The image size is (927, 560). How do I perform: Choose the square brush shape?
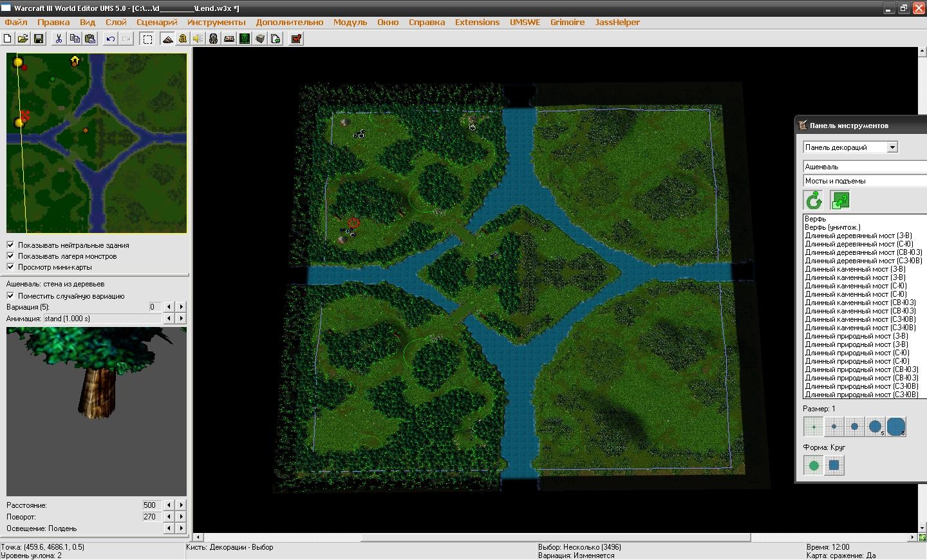tap(834, 465)
